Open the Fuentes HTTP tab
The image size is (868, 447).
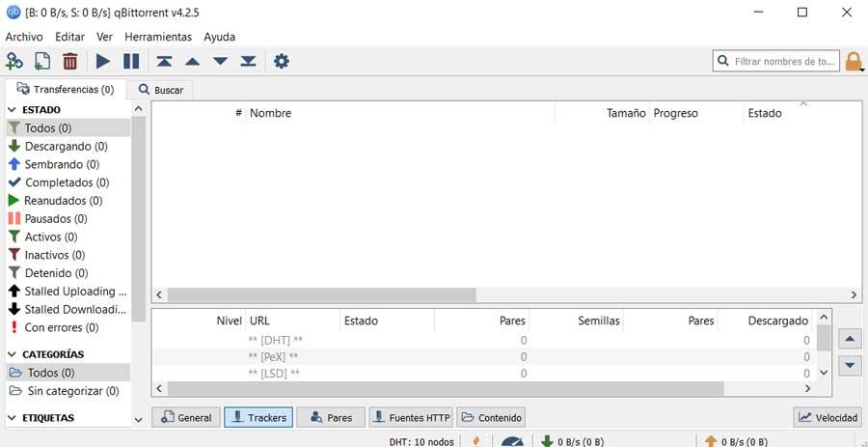[411, 418]
